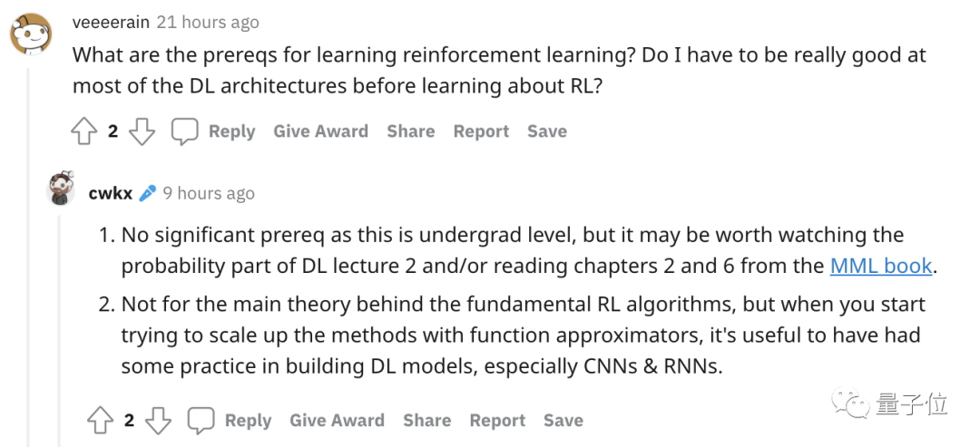Open the MML book link
This screenshot has height=447, width=980.
[880, 266]
